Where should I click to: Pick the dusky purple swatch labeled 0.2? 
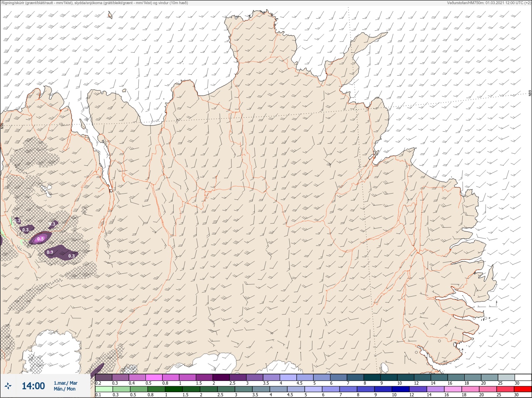pos(103,377)
